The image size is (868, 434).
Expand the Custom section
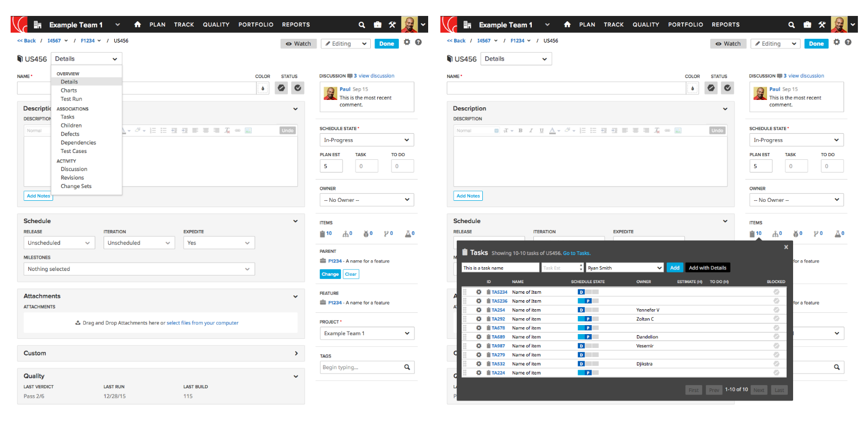[296, 353]
